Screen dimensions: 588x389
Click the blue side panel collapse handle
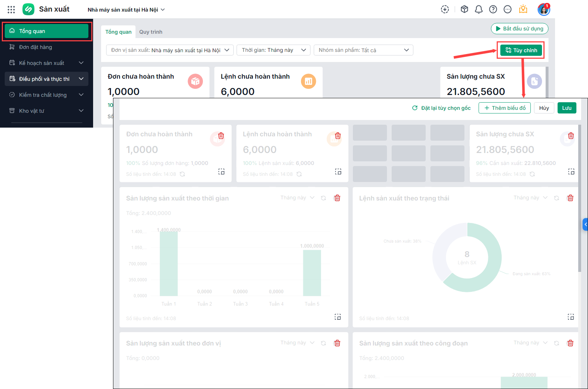point(585,224)
